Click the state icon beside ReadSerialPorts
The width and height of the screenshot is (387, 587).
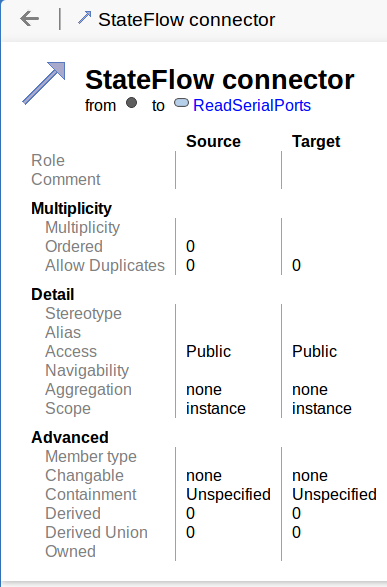pyautogui.click(x=181, y=103)
